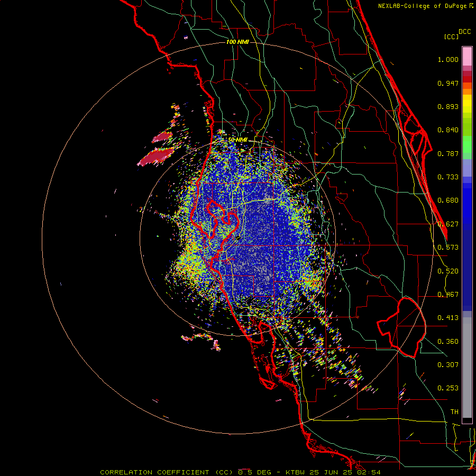Click the KTBW radar site identifier
The height and width of the screenshot is (476, 476).
pos(296,472)
